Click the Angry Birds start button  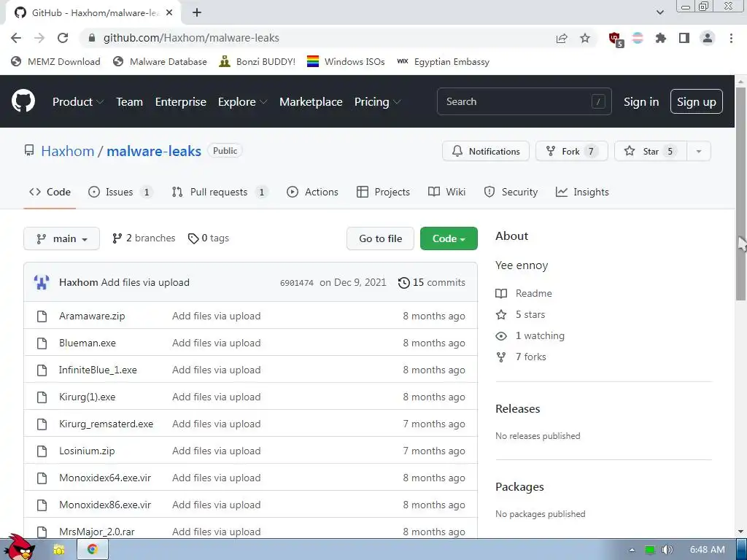click(x=19, y=548)
